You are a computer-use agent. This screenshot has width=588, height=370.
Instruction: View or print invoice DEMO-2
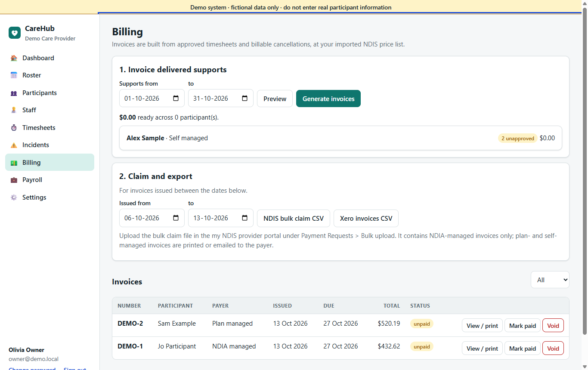click(482, 325)
